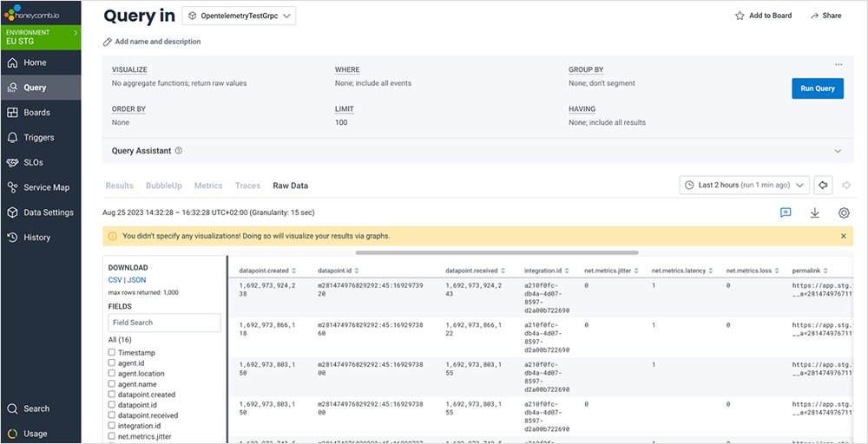Open the Last 2 hours time dropdown
The width and height of the screenshot is (868, 444).
(745, 185)
